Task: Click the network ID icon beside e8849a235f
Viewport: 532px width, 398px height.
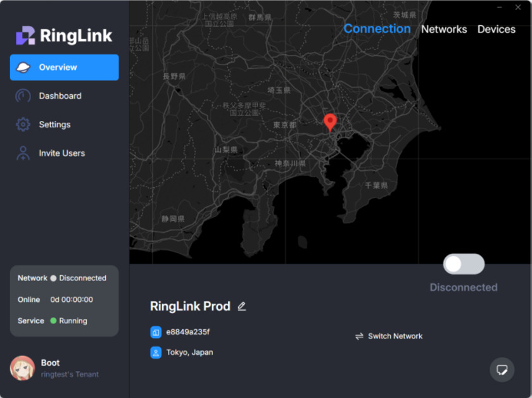Action: [x=156, y=332]
